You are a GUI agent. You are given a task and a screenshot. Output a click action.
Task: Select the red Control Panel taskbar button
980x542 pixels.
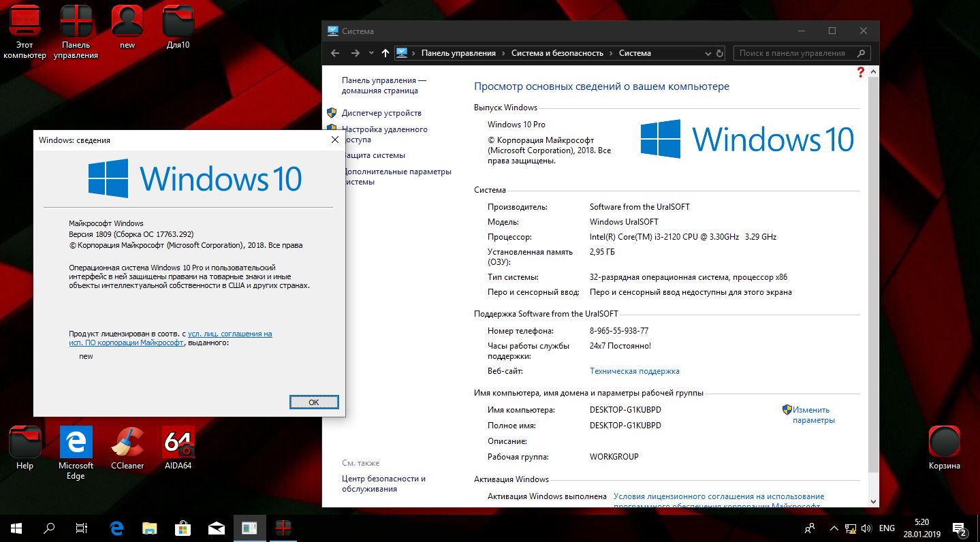[x=283, y=528]
